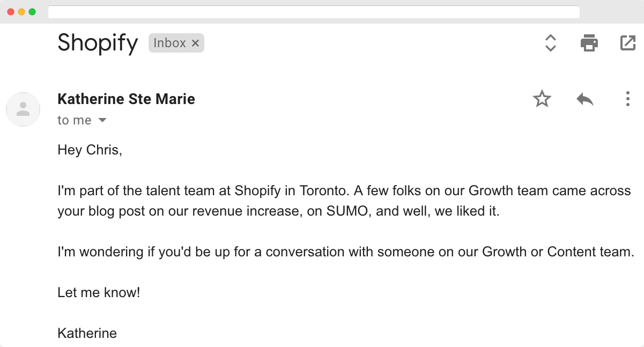The height and width of the screenshot is (347, 644).
Task: Click the expand all arrows icon
Action: 550,43
